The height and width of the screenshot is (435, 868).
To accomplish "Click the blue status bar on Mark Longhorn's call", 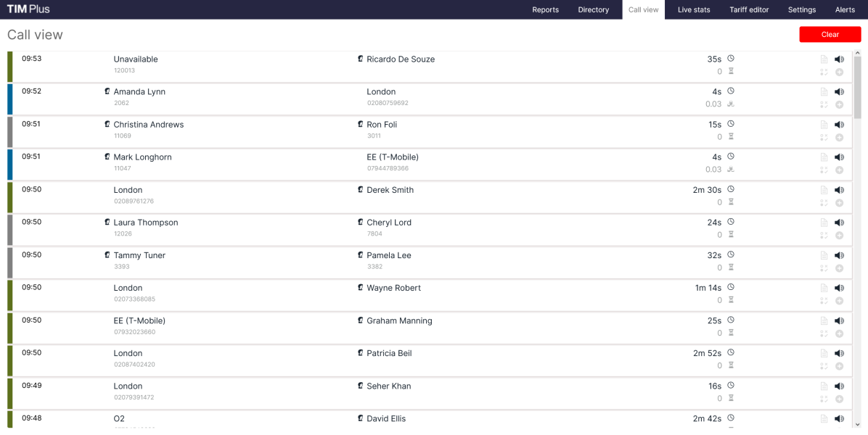I will 10,165.
